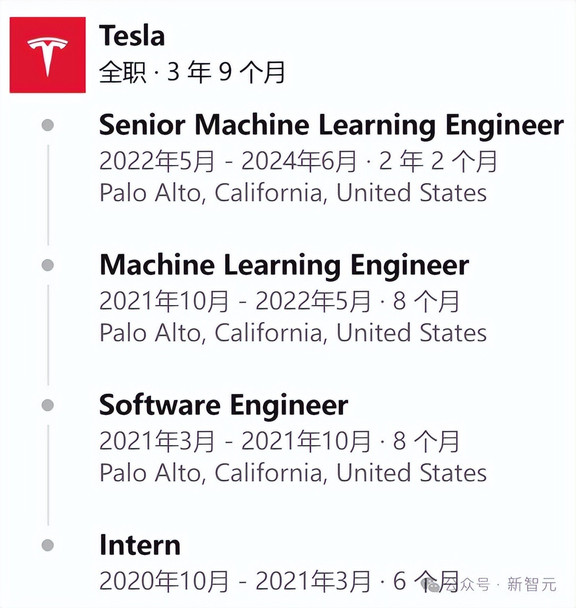Select the Machine Learning Engineer position title

tap(284, 265)
